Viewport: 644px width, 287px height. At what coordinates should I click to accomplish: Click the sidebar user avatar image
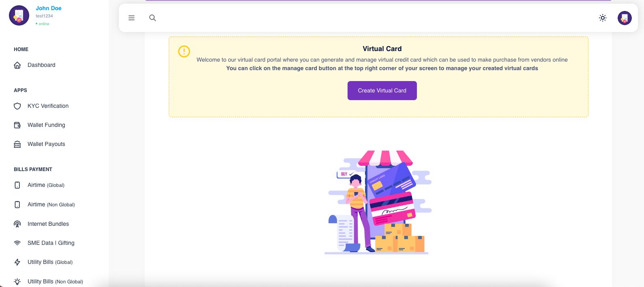(x=19, y=15)
